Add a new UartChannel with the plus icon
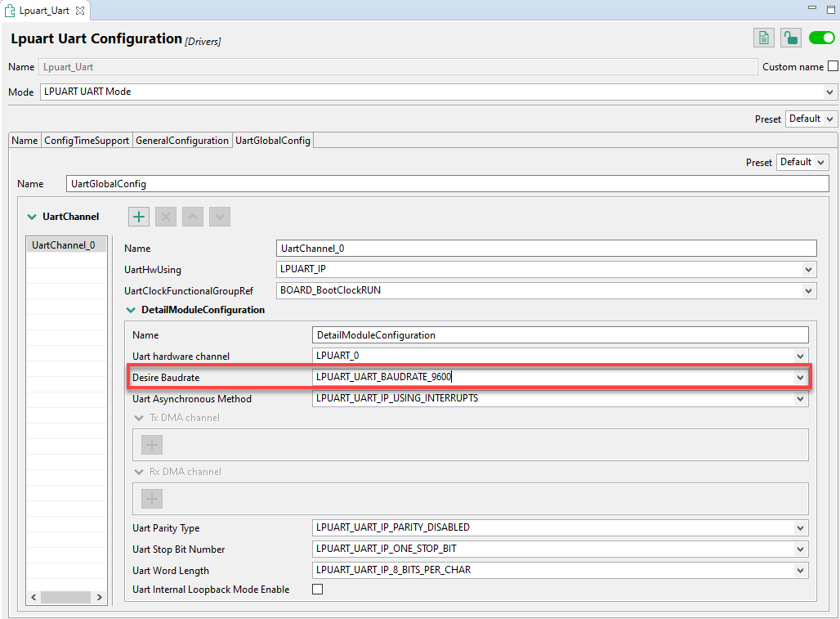The image size is (840, 619). [x=138, y=216]
